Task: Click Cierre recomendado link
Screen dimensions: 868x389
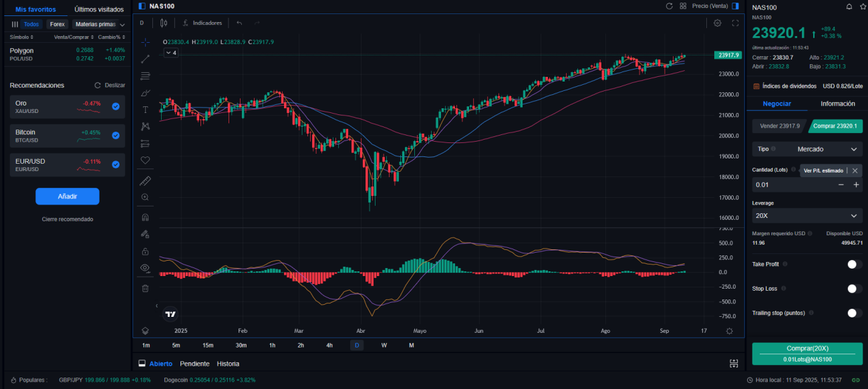Action: click(67, 219)
